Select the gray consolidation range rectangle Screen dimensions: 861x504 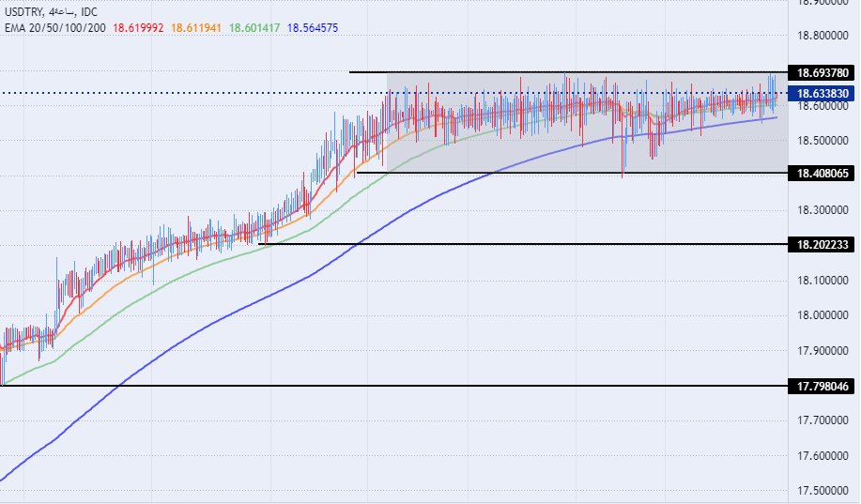point(587,123)
